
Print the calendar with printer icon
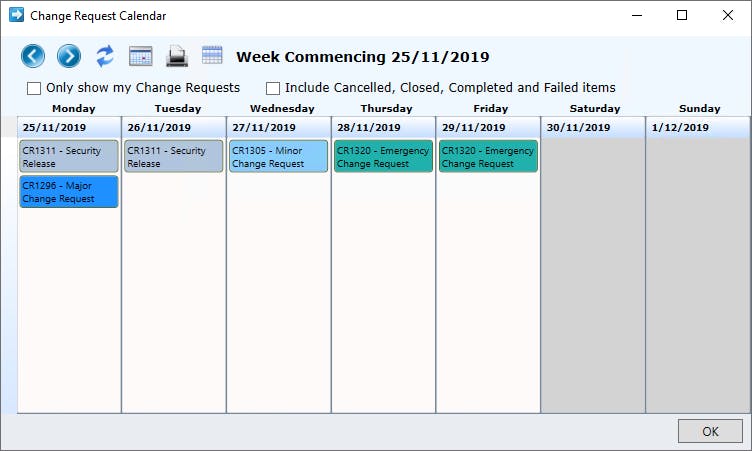click(x=176, y=56)
